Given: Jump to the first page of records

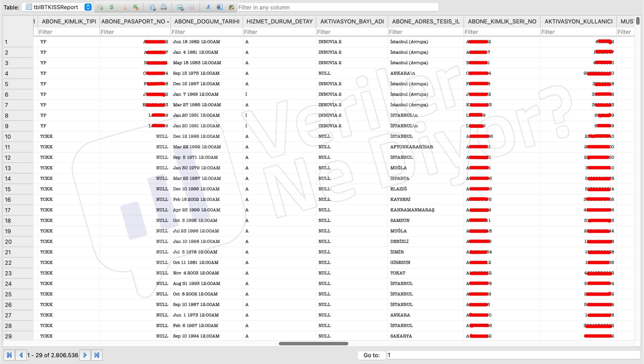Looking at the screenshot, I should [x=9, y=355].
